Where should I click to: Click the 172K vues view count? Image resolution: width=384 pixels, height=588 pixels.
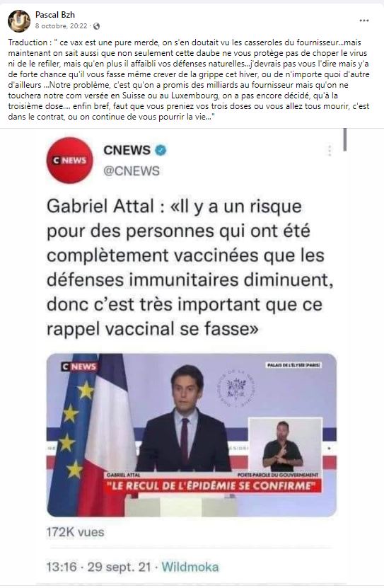point(75,532)
